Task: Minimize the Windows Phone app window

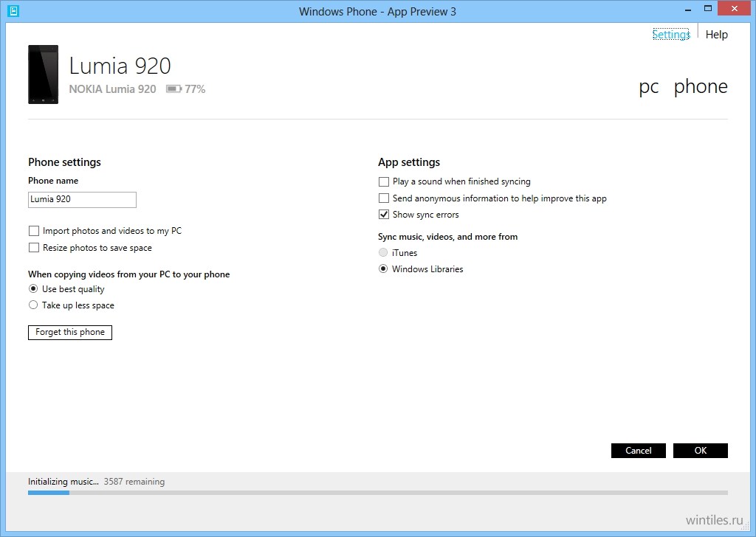Action: [x=688, y=9]
